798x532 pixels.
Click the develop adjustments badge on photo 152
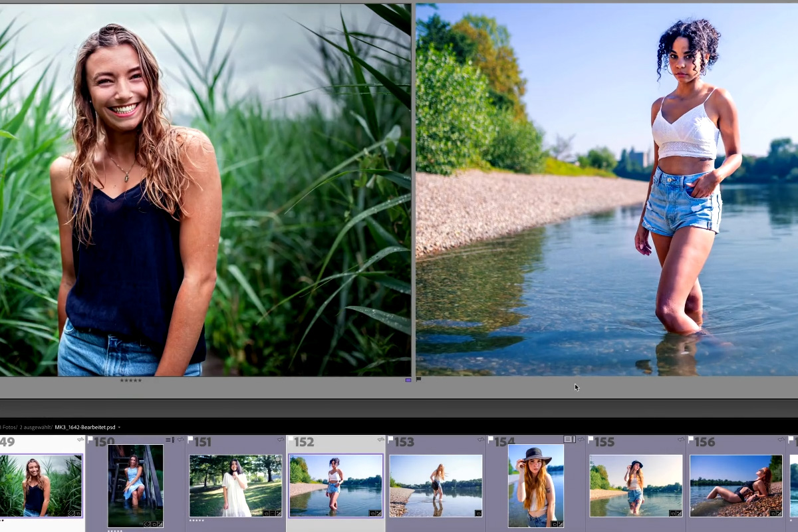pyautogui.click(x=378, y=513)
